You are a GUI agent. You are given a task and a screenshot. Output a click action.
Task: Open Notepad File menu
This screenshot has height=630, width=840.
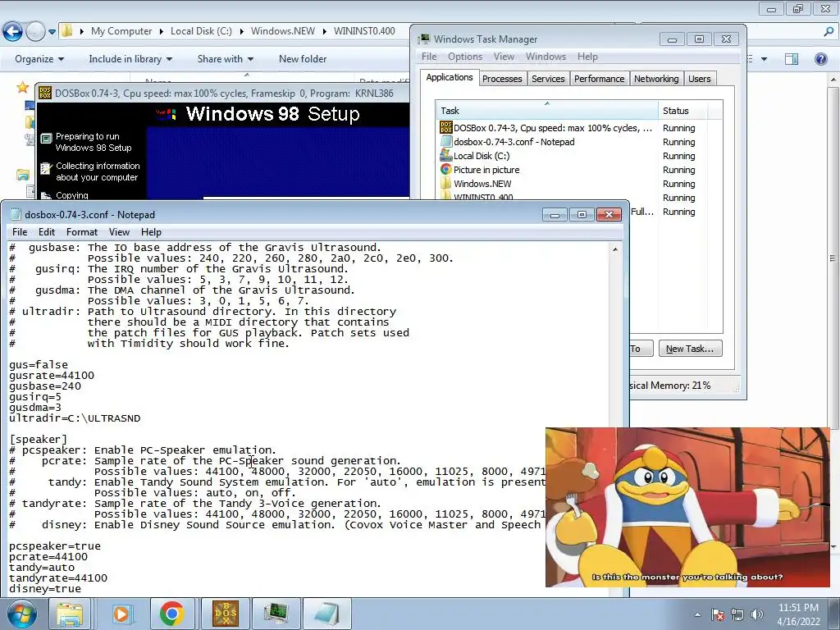[20, 232]
